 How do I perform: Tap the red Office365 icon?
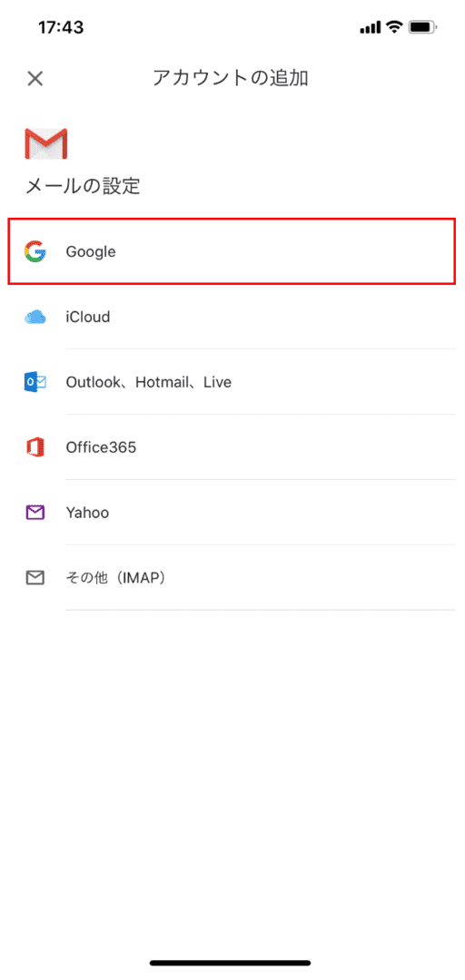(35, 447)
